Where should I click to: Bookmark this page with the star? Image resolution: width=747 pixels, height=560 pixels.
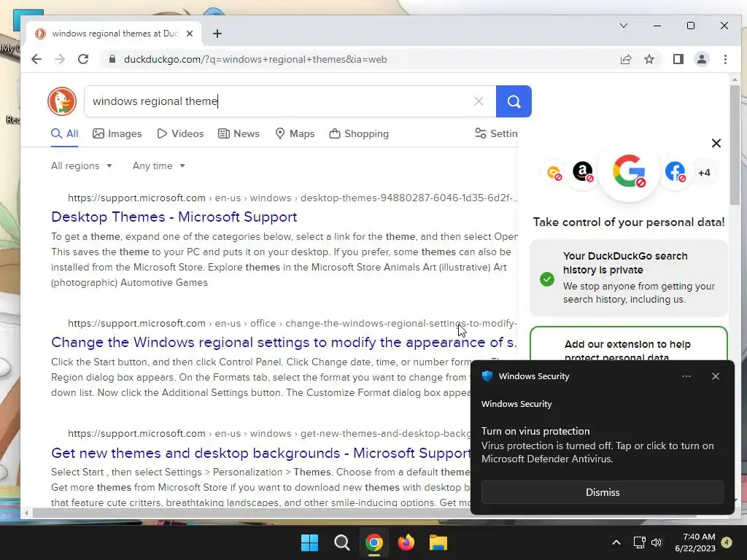coord(649,60)
